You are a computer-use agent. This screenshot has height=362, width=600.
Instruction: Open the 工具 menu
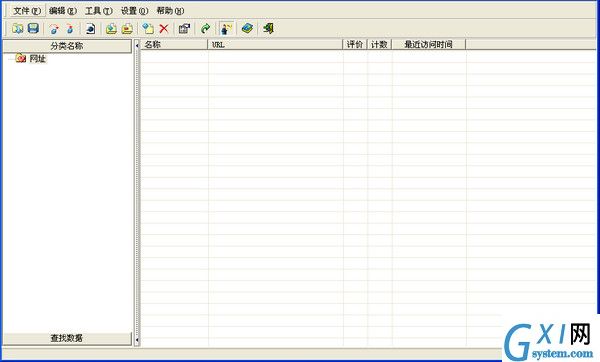pyautogui.click(x=98, y=11)
